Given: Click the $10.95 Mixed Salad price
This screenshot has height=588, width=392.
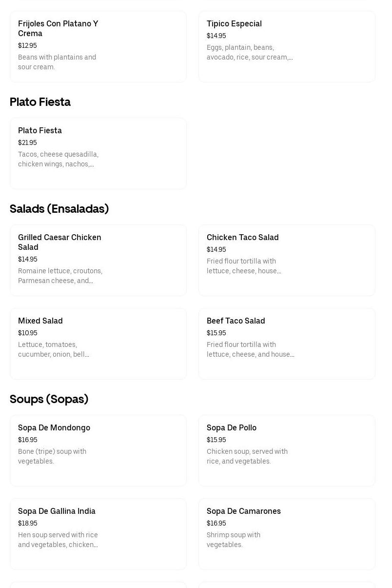Looking at the screenshot, I should pyautogui.click(x=28, y=333).
